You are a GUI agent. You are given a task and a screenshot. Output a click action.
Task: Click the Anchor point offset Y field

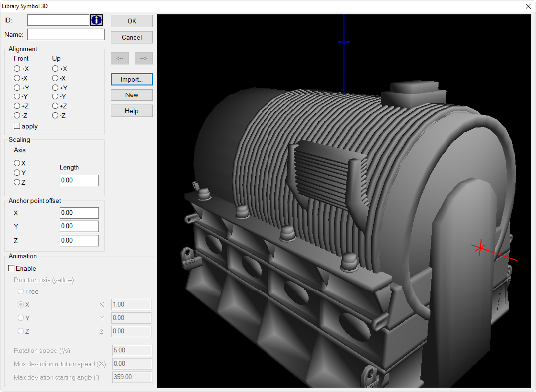coord(79,226)
